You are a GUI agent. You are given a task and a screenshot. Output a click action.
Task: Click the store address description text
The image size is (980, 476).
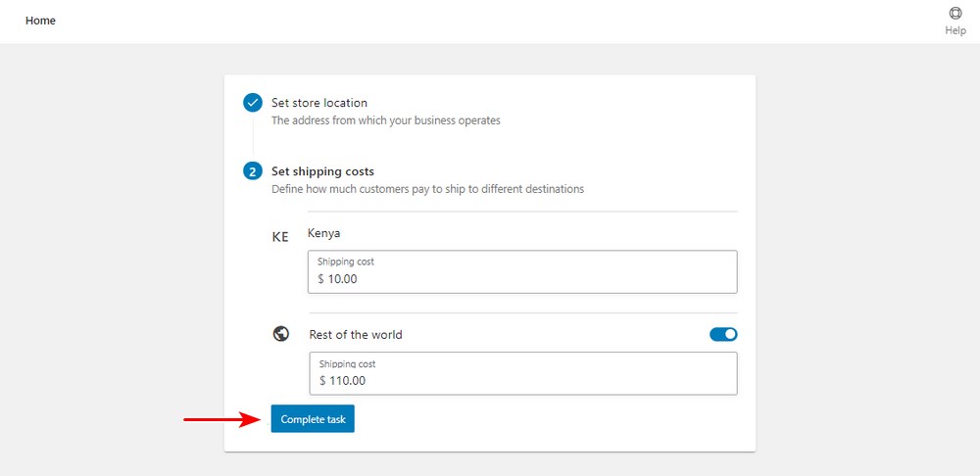coord(385,120)
